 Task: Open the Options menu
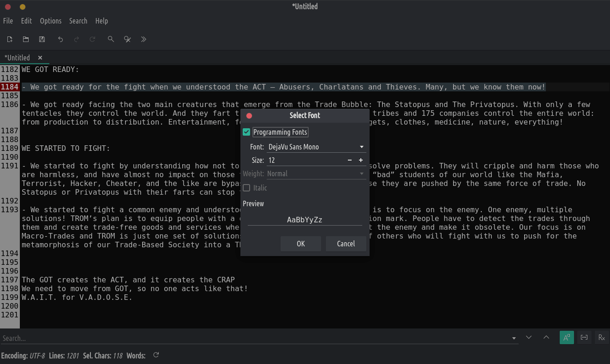[x=50, y=21]
